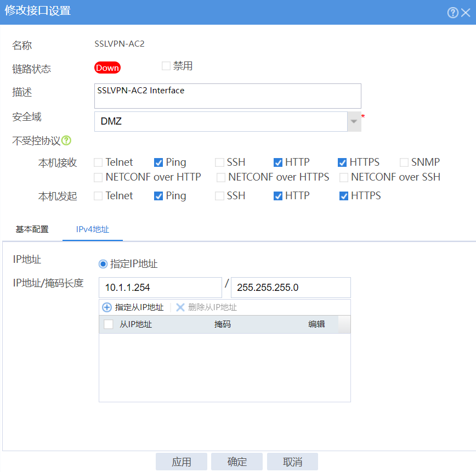This screenshot has width=476, height=472.
Task: Check NETCONF over HTTP option
Action: 98,177
